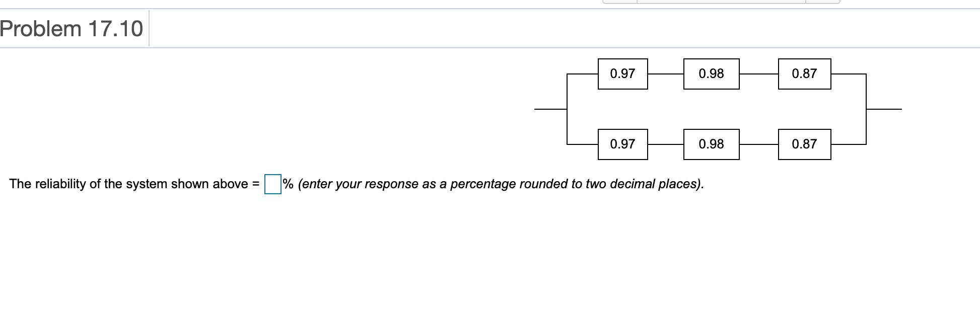Viewport: 980px width, 311px height.
Task: Select the Problem 17.10 heading
Action: (x=72, y=29)
